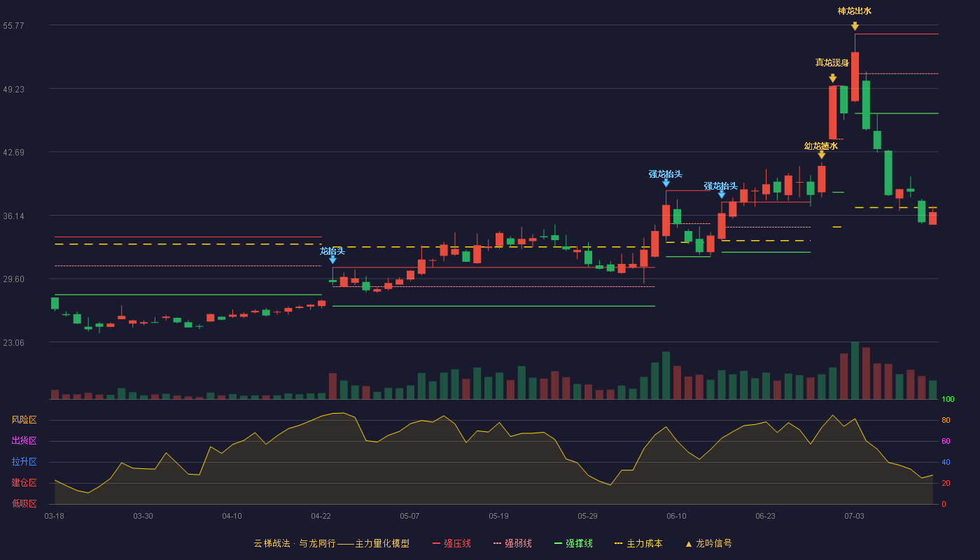The width and height of the screenshot is (980, 560).
Task: Click the 拉升区 zone label
Action: point(24,462)
